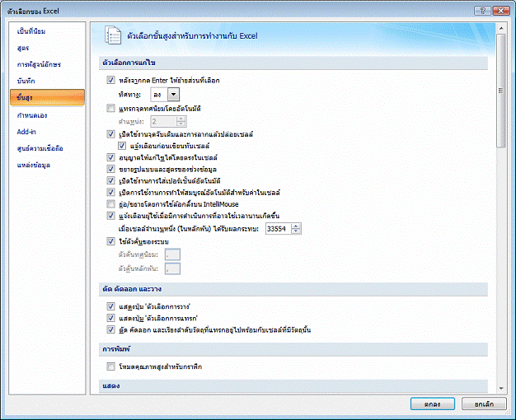This screenshot has width=516, height=420.
Task: Toggle fill handle and cell drag-and-drop
Action: [x=110, y=134]
